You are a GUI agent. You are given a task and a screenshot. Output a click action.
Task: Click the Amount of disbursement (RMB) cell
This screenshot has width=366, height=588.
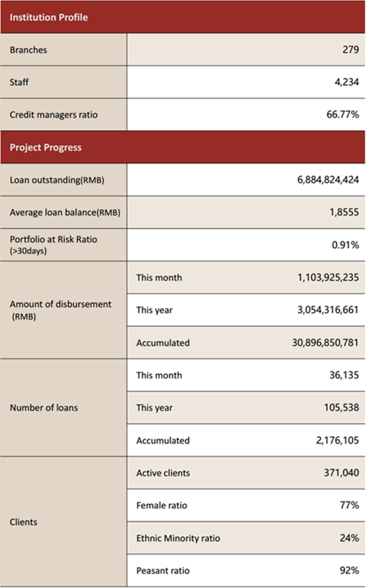[60, 310]
